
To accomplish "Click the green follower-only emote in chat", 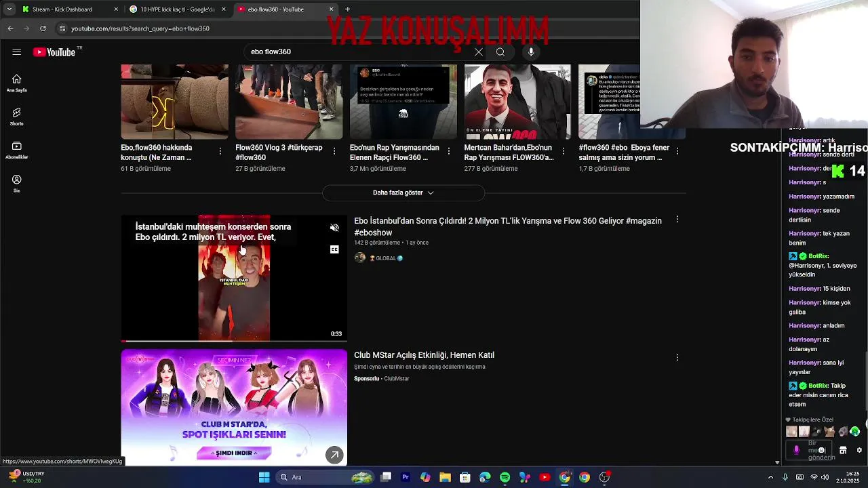I will point(854,432).
